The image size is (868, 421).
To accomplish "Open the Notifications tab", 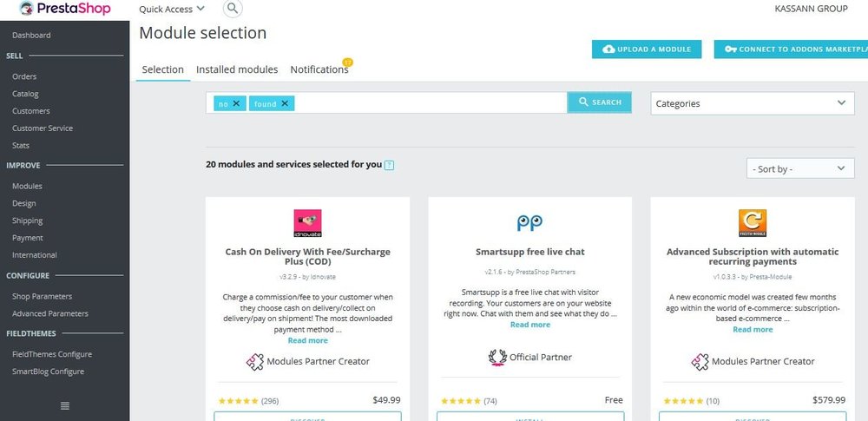I will point(319,69).
